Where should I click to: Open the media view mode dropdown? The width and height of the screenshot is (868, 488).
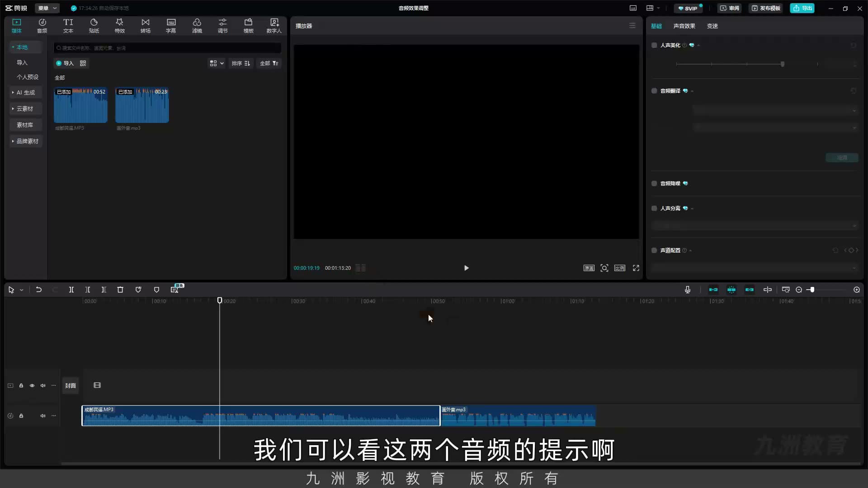[217, 63]
